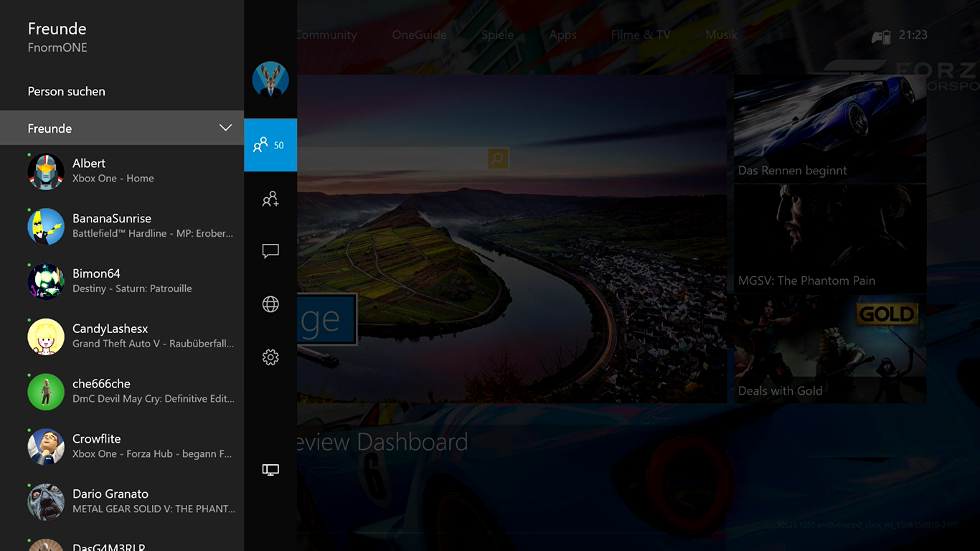Click the Freunde dropdown chevron arrow
Image resolution: width=980 pixels, height=551 pixels.
225,128
